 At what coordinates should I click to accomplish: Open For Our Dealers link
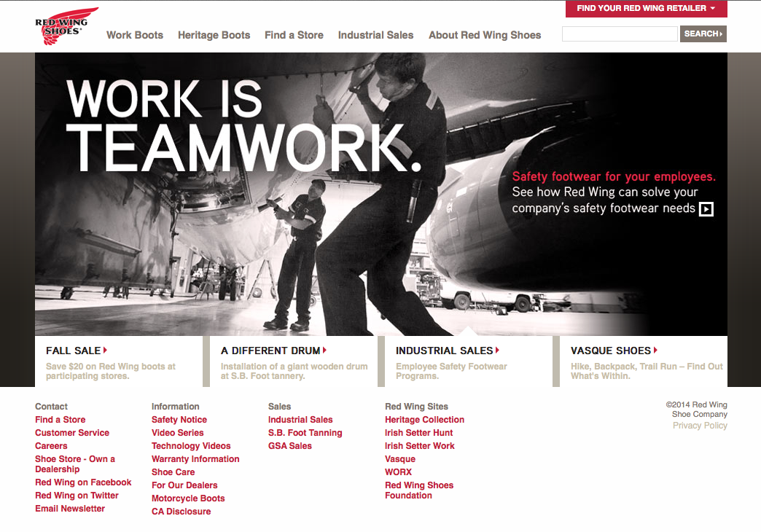184,485
